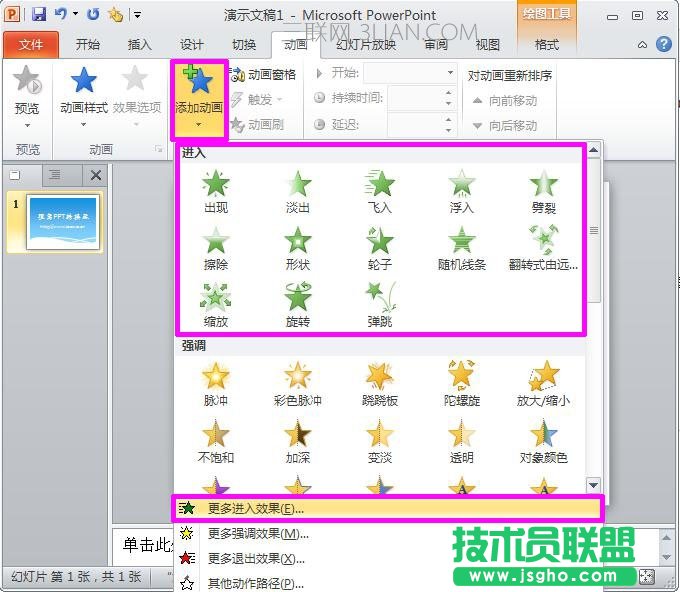Viewport: 680px width, 592px height.
Task: Apply the 擦除 wipe animation
Action: tap(216, 248)
